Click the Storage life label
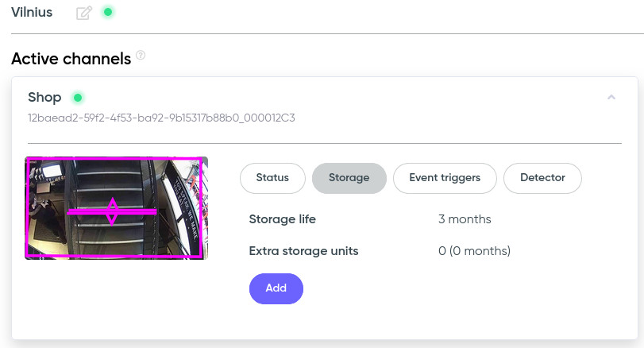Viewport: 644px width, 348px height. click(x=282, y=219)
